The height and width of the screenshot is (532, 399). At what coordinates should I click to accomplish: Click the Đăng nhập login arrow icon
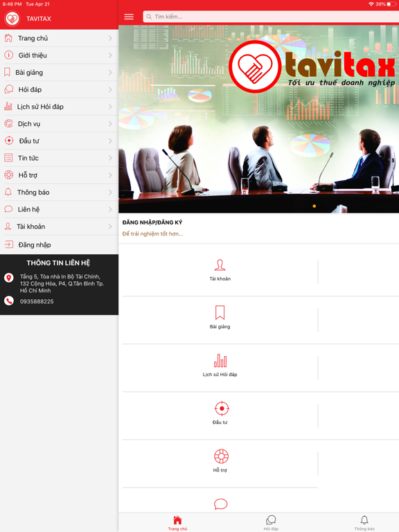tap(9, 245)
